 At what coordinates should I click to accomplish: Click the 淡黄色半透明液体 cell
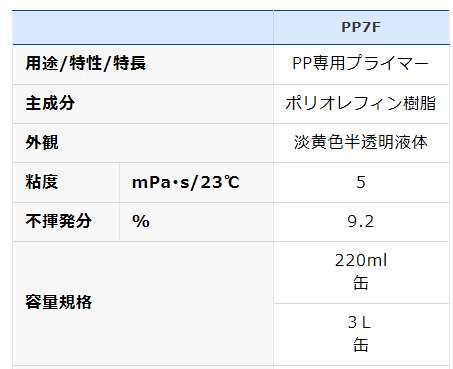361,143
